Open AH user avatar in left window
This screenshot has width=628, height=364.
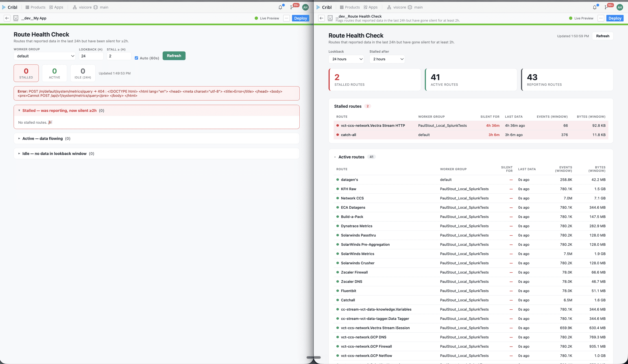[x=305, y=7]
